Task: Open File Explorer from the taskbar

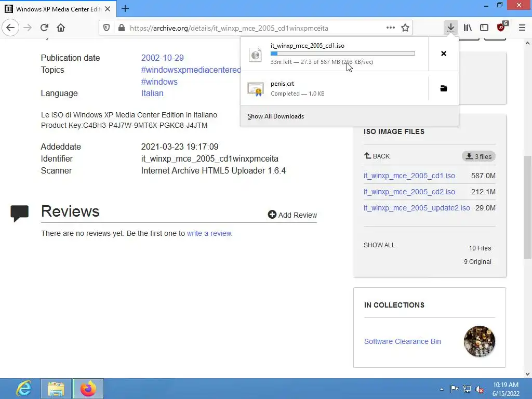Action: (56, 389)
